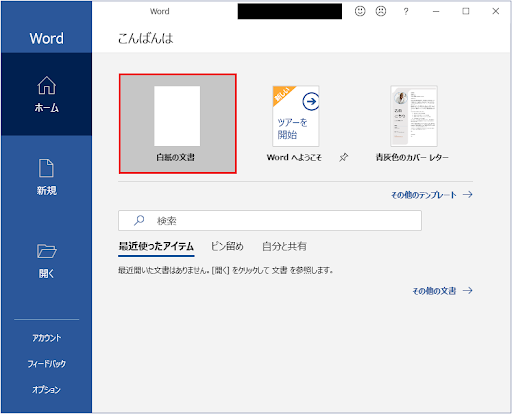The width and height of the screenshot is (512, 414).
Task: Click the magnifier icon in the search box
Action: point(139,220)
